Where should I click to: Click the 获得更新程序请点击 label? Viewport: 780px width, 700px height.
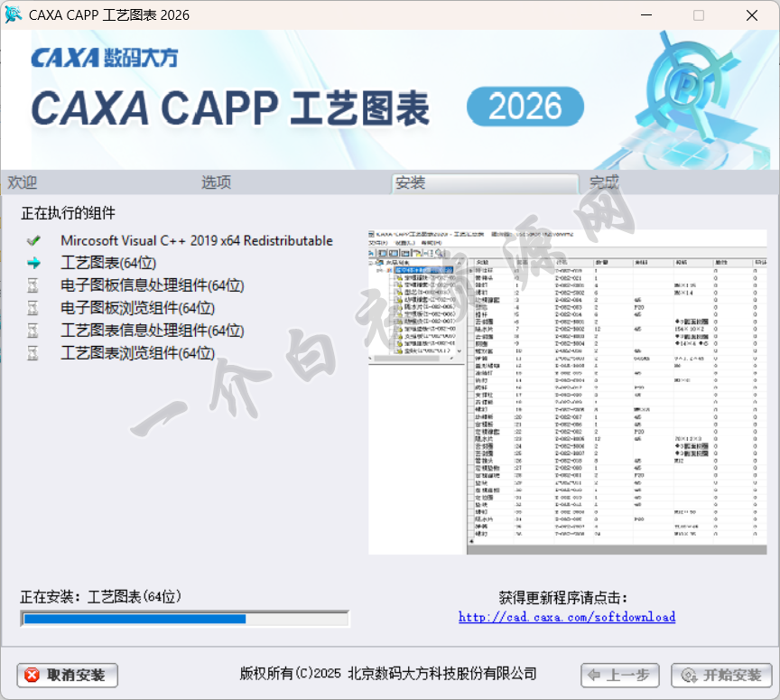pos(563,597)
